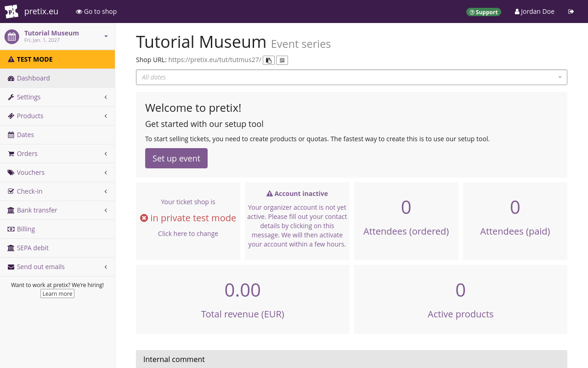Click the pretix logo icon
Screen dimensions: 588x368
[x=11, y=11]
